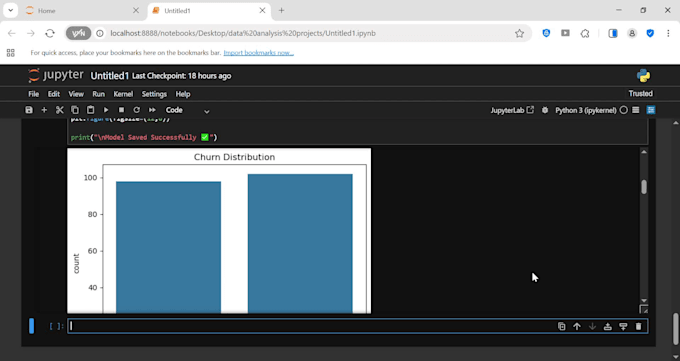Image resolution: width=680 pixels, height=361 pixels.
Task: Save the notebook with the floppy icon
Action: click(x=29, y=110)
